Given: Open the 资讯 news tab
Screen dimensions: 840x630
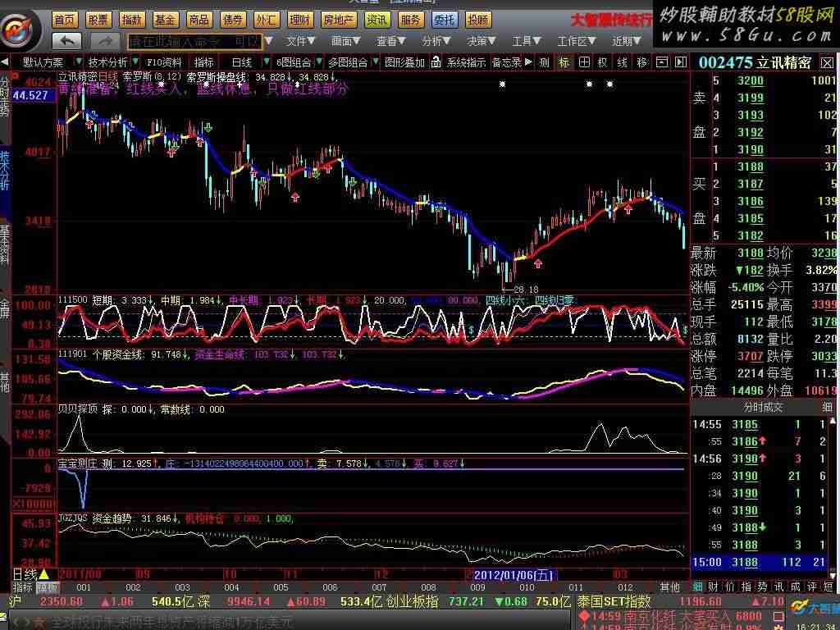Looking at the screenshot, I should [377, 21].
